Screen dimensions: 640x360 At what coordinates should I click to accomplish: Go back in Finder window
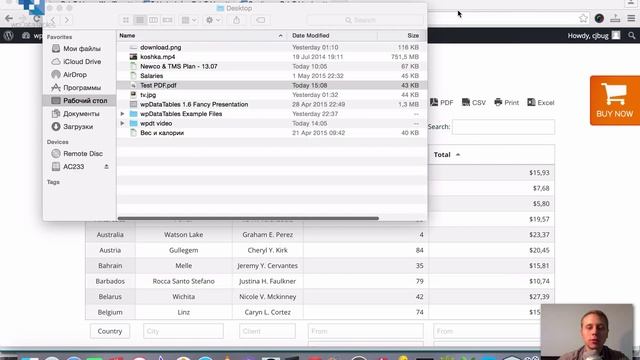click(53, 20)
